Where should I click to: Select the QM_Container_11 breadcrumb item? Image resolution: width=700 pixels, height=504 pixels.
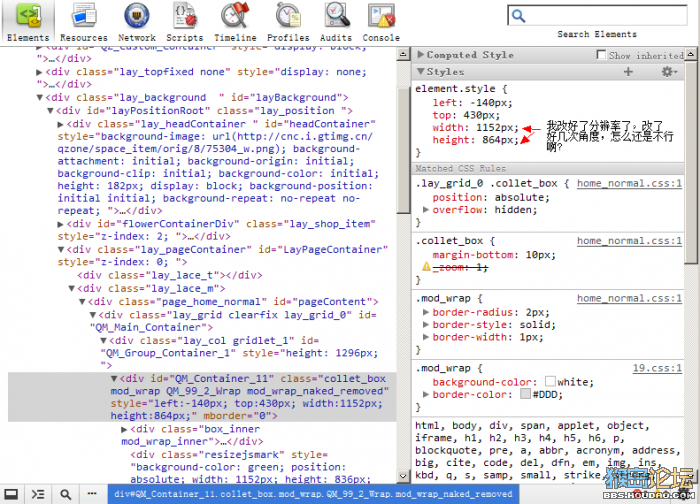click(x=313, y=494)
